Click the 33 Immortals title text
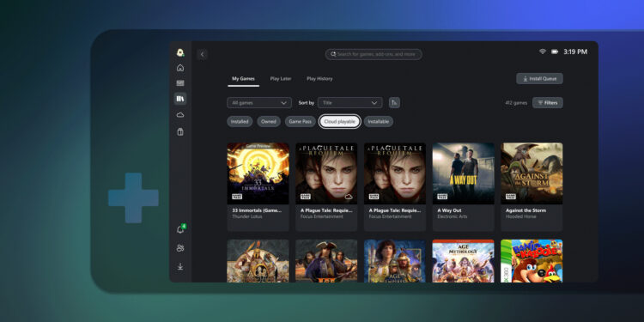This screenshot has height=322, width=644. [257, 210]
